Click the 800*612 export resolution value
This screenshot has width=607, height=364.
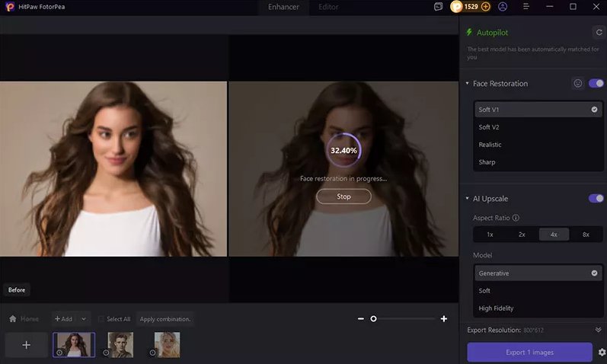pos(533,330)
